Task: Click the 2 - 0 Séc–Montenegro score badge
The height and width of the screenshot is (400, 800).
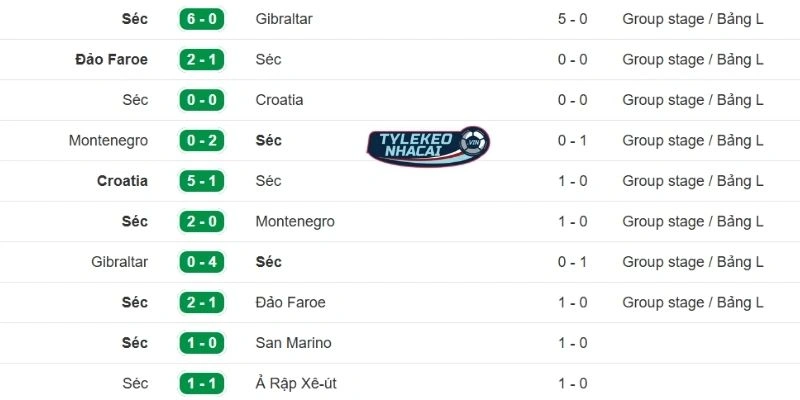Action: click(201, 221)
